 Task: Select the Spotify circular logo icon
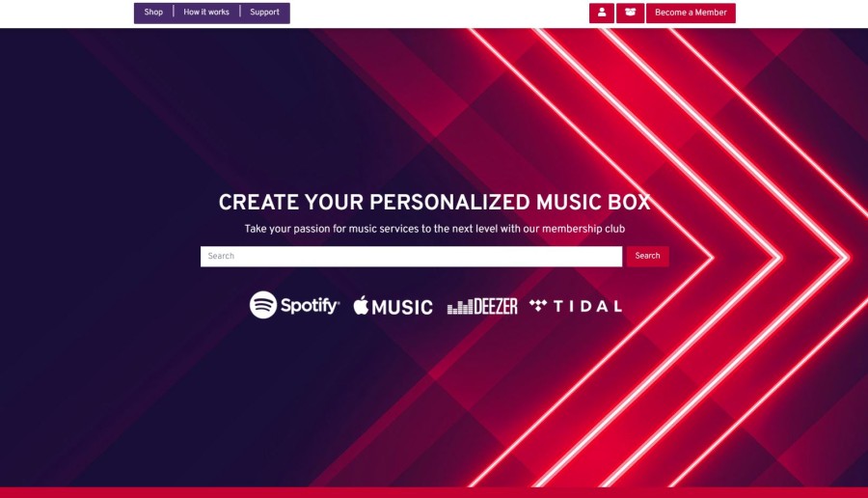263,305
